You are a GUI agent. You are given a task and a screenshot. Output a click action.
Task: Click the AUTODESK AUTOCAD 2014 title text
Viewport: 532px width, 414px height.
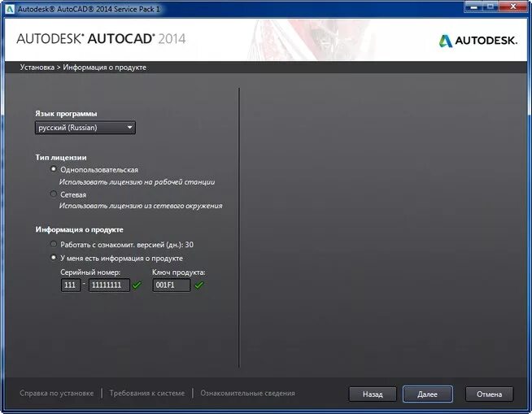[101, 39]
